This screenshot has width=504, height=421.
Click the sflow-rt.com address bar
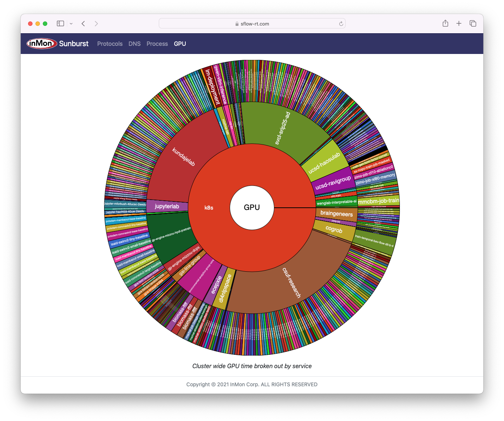pyautogui.click(x=252, y=24)
